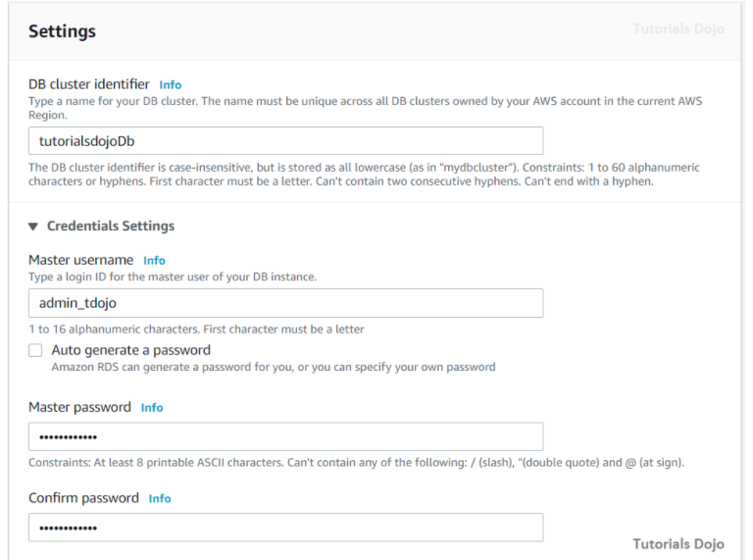Click the 'Master password' field label

(x=80, y=407)
